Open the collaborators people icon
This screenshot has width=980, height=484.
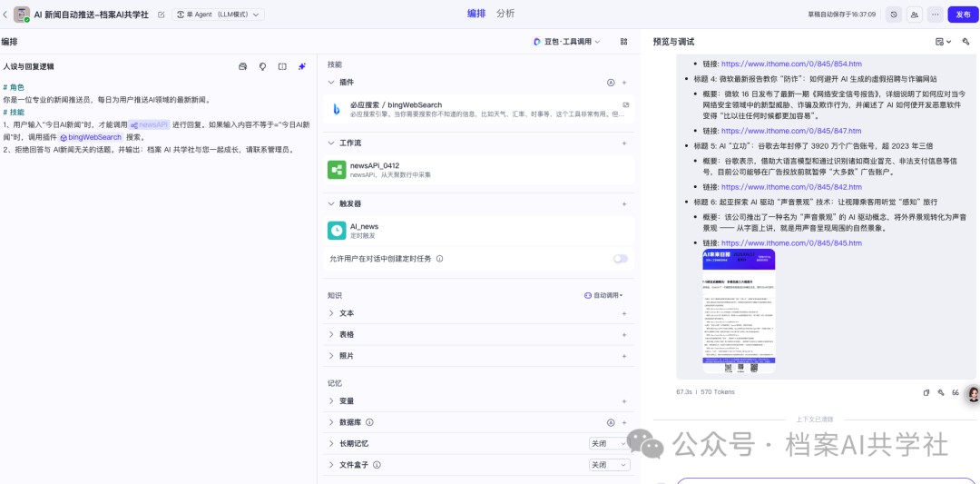point(915,15)
